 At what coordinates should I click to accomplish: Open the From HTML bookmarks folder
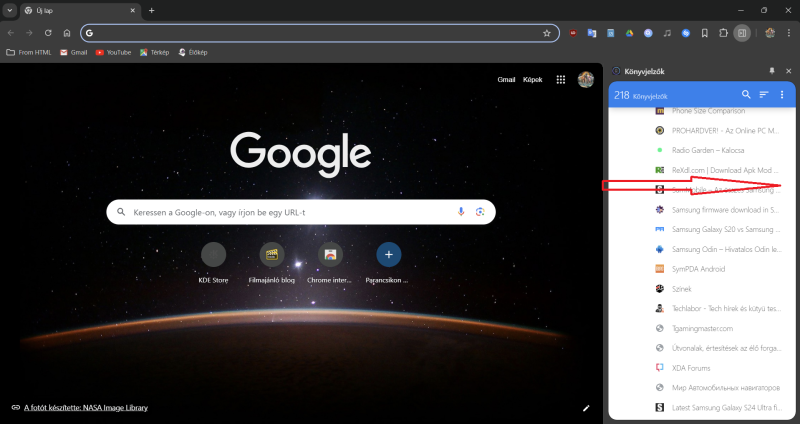click(29, 52)
